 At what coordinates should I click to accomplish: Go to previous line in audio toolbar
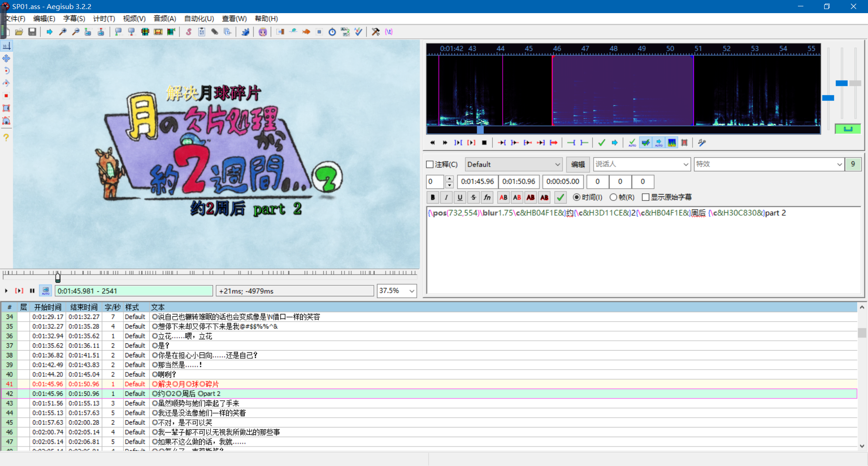tap(432, 143)
